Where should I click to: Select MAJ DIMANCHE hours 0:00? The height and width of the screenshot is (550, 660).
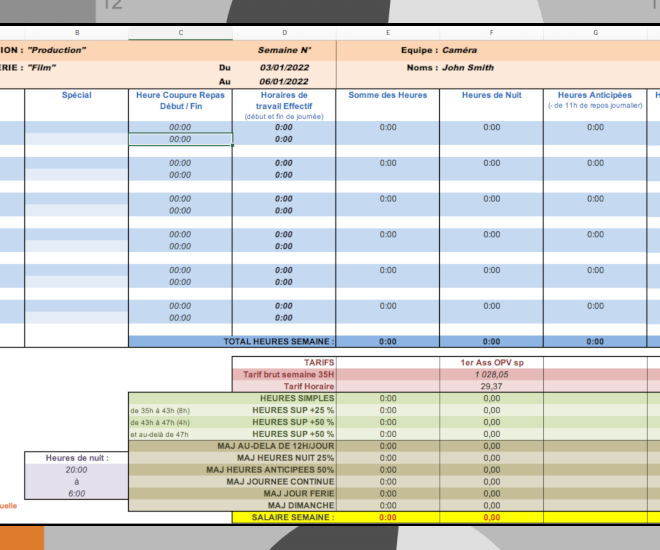click(388, 505)
